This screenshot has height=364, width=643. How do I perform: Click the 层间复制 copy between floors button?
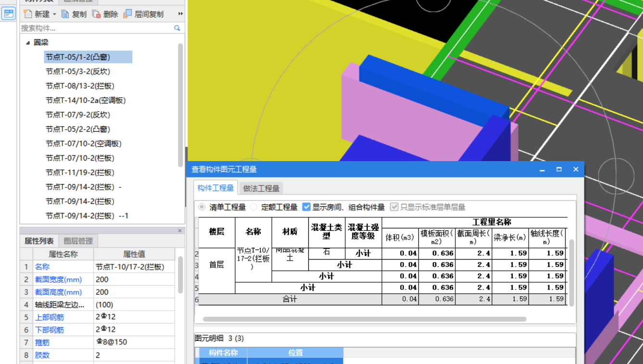point(143,14)
